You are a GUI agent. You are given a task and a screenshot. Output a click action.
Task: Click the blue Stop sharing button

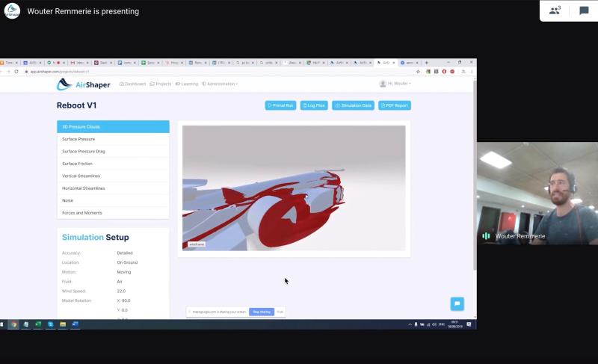coord(262,312)
